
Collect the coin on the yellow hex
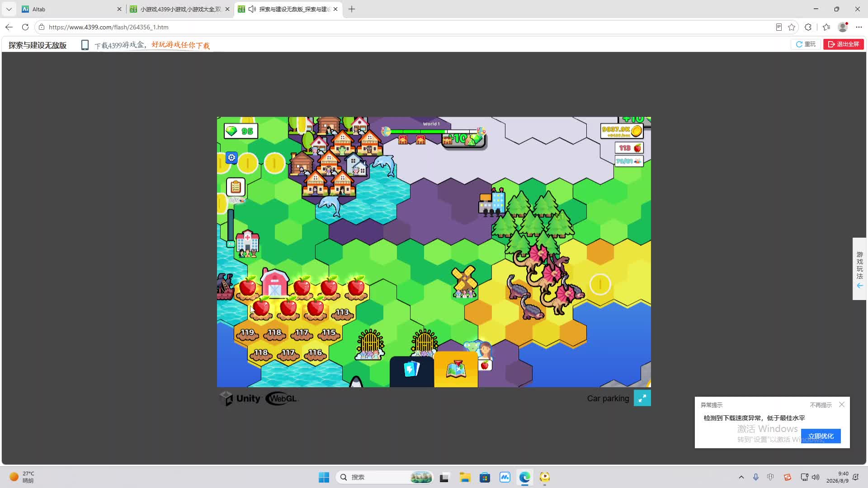pyautogui.click(x=600, y=285)
